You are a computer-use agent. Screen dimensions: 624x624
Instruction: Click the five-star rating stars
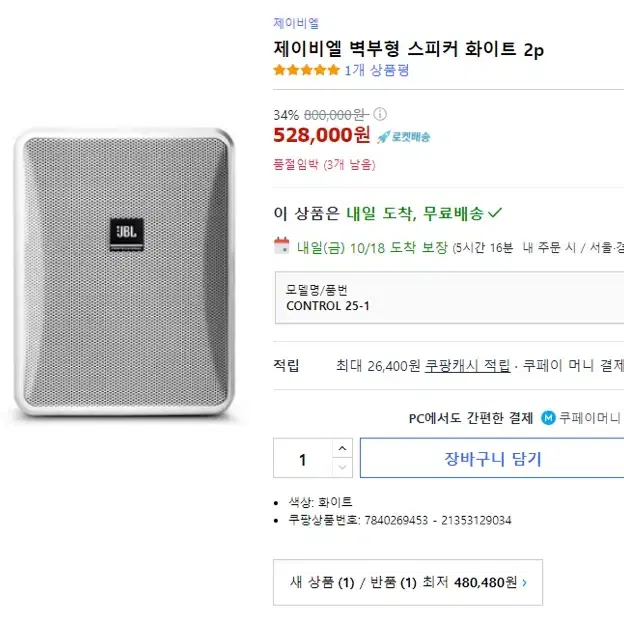pyautogui.click(x=306, y=70)
